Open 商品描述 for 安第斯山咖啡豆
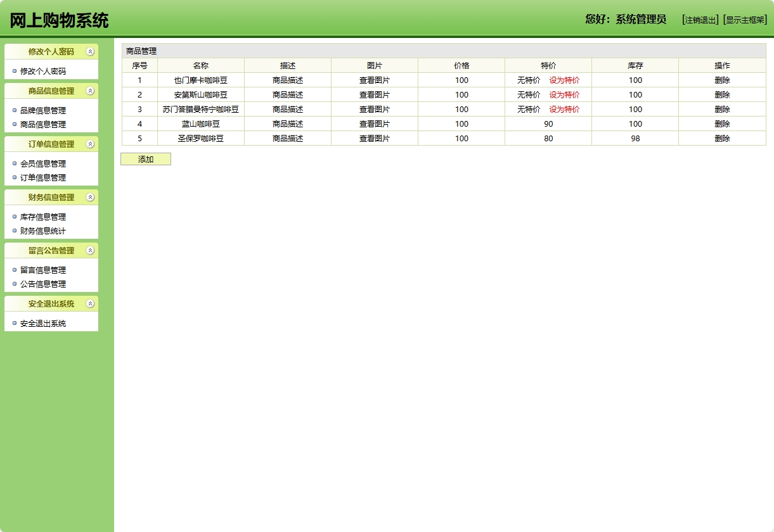Viewport: 774px width, 532px height. coord(288,94)
